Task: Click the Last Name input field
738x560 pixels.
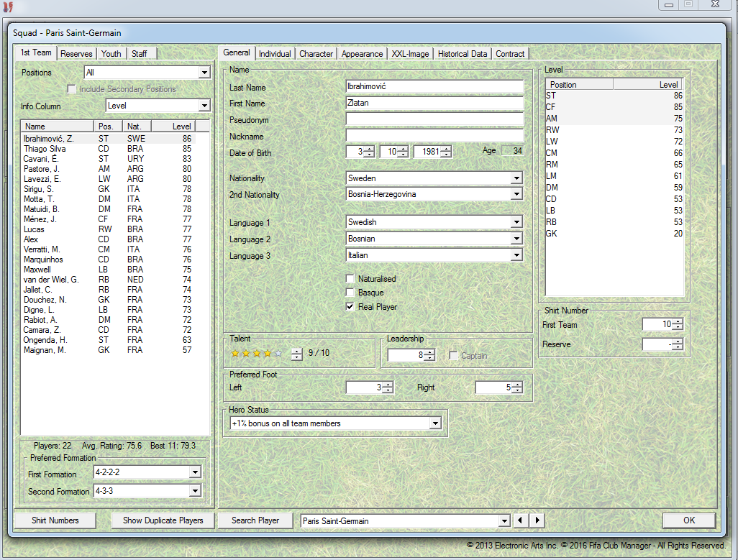Action: [x=434, y=86]
